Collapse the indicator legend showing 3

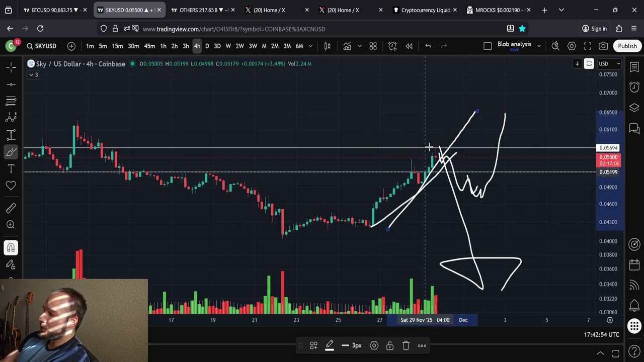(x=33, y=75)
